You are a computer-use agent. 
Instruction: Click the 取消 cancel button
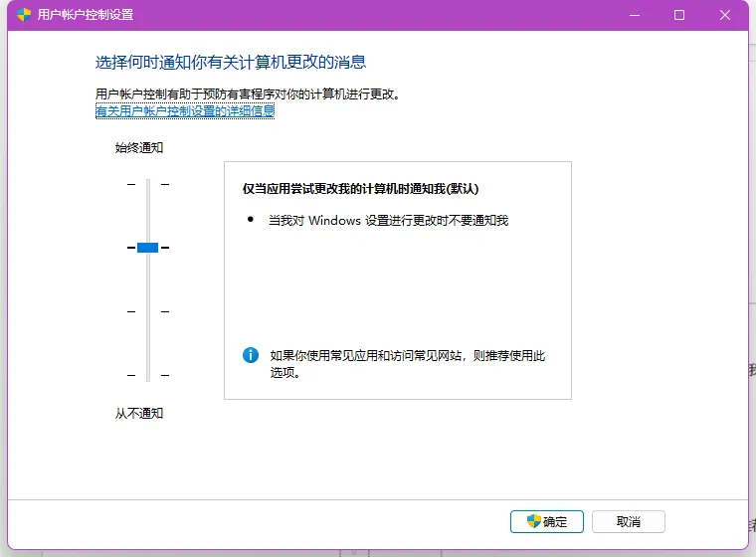point(629,521)
